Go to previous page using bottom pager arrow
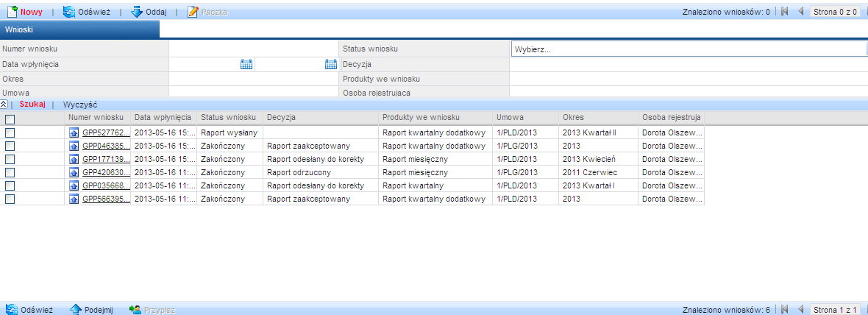The image size is (868, 315). tap(800, 309)
